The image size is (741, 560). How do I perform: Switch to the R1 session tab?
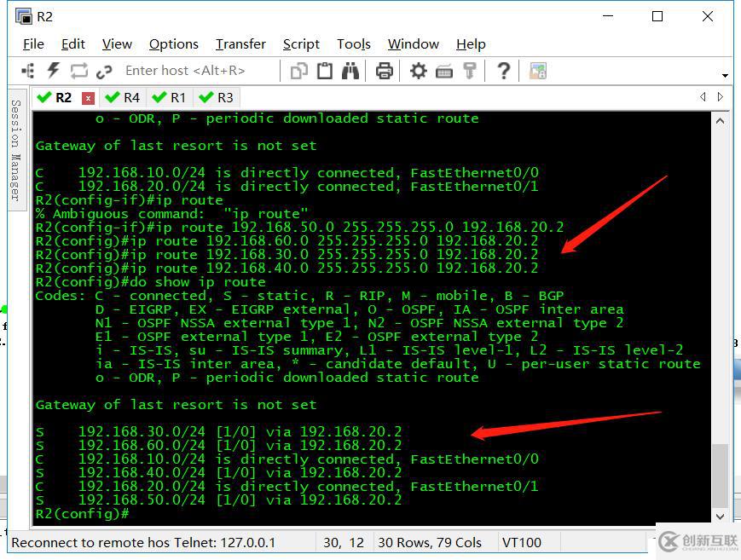(169, 98)
